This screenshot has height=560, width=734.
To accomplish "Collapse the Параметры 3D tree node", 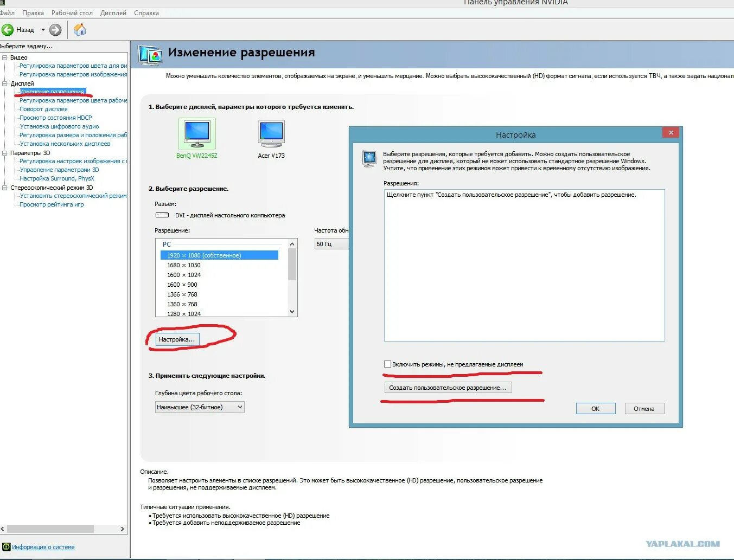I will pos(5,153).
